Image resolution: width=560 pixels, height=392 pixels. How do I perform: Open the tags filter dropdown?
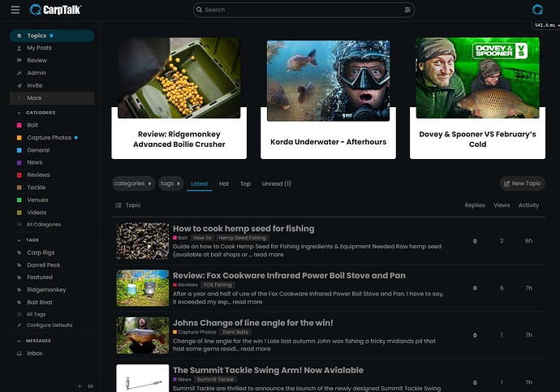(170, 183)
